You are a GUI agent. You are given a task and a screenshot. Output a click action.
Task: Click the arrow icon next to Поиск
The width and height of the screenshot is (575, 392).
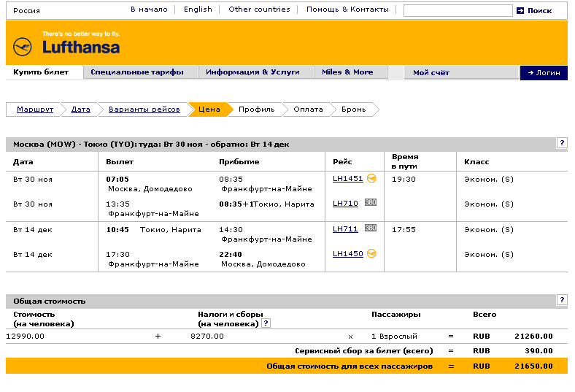pos(520,11)
